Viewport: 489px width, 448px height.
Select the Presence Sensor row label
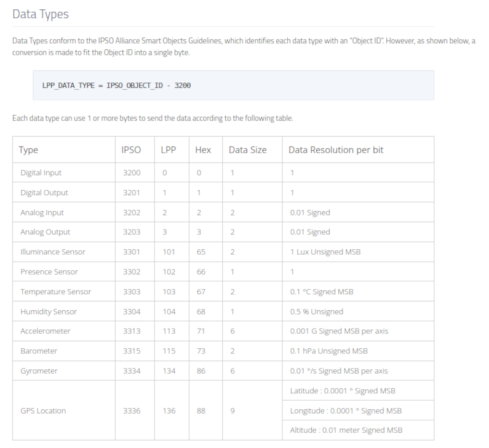49,271
